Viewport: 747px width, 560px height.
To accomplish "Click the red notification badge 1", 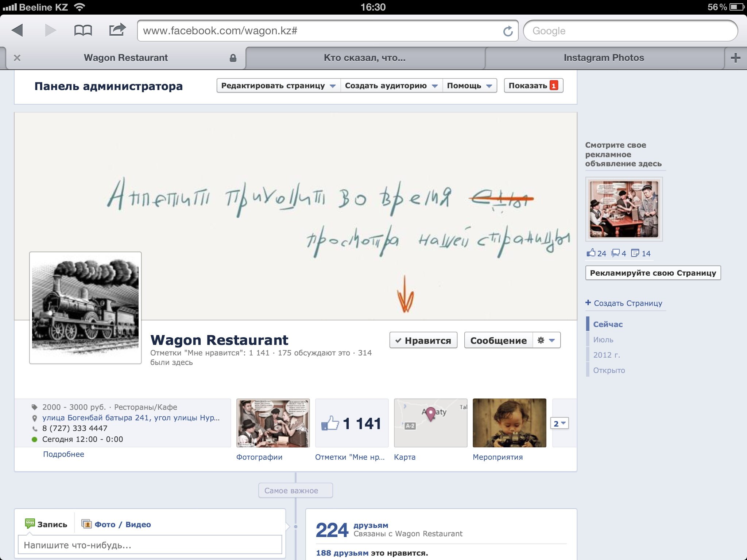I will 554,86.
